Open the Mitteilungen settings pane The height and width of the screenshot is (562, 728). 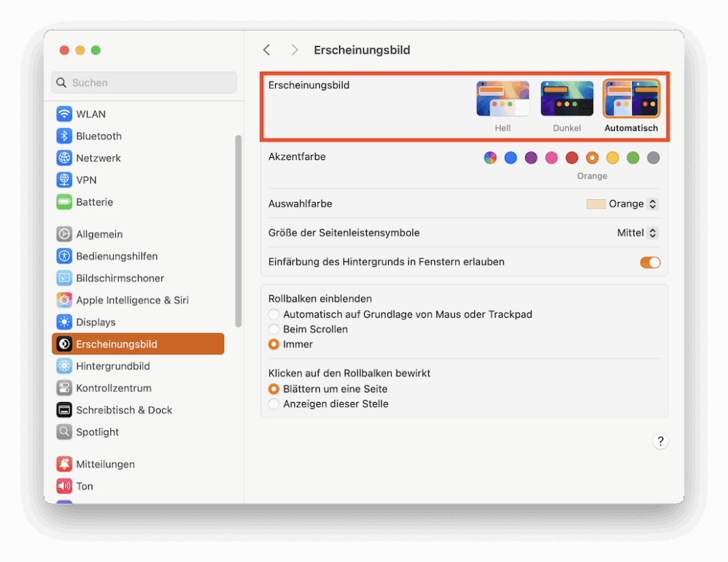tap(138, 464)
